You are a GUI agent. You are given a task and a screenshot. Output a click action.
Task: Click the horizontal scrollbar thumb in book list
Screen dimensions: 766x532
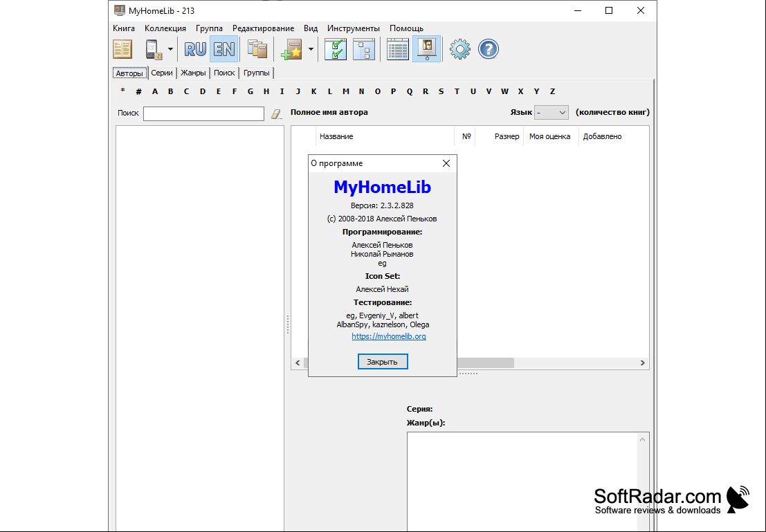[485, 363]
